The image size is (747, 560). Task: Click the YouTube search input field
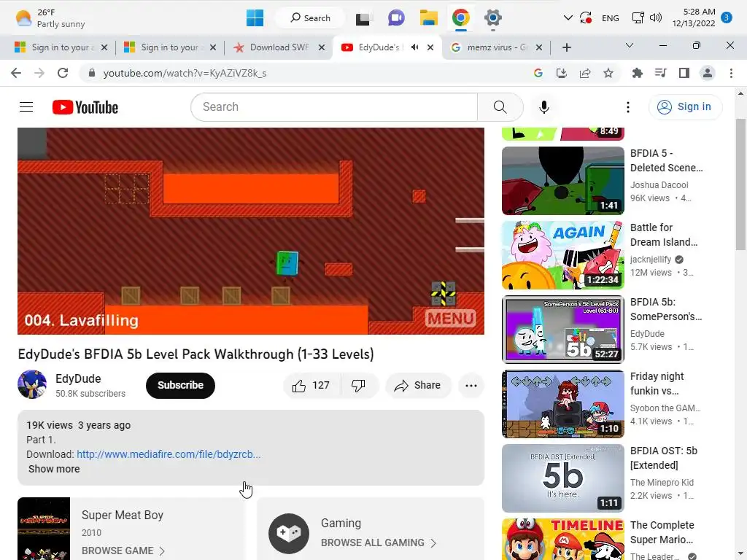(x=334, y=107)
